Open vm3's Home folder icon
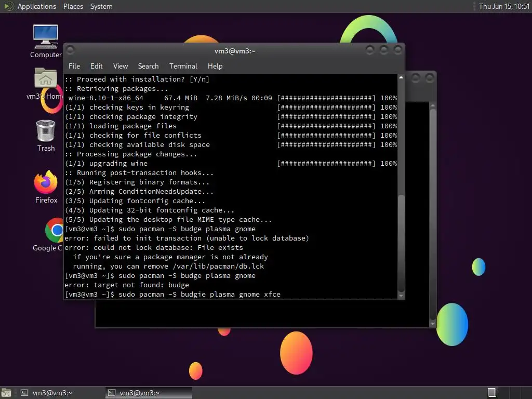 point(46,84)
